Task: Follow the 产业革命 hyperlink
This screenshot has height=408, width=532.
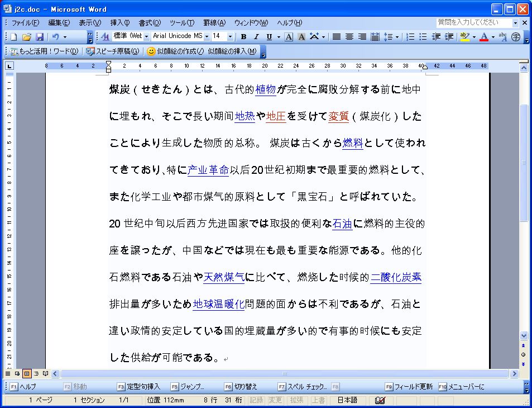Action: [x=208, y=170]
